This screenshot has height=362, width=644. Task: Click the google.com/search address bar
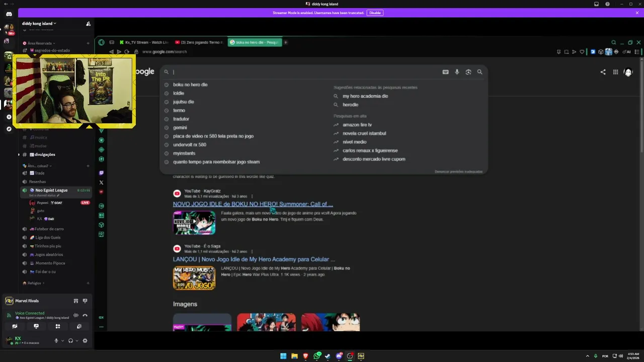click(165, 51)
